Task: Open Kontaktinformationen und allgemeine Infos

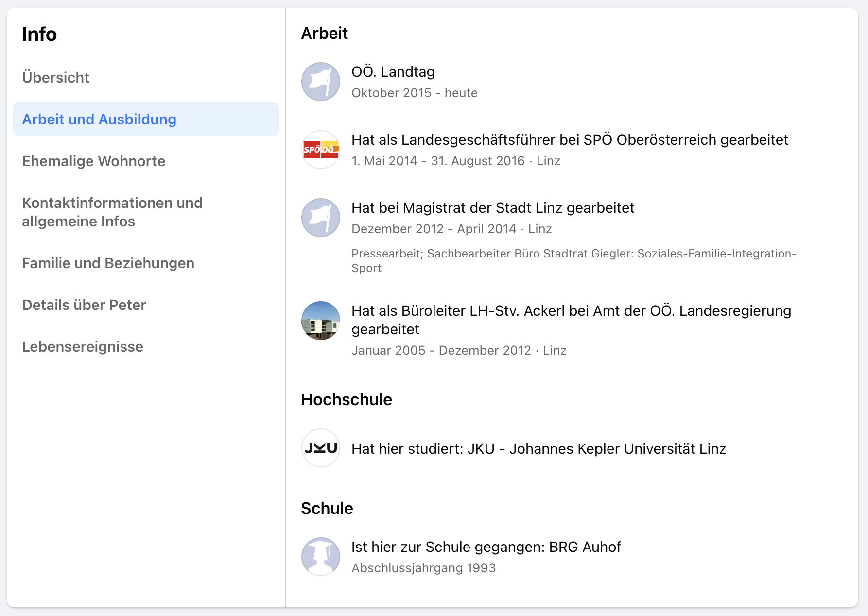Action: tap(146, 212)
